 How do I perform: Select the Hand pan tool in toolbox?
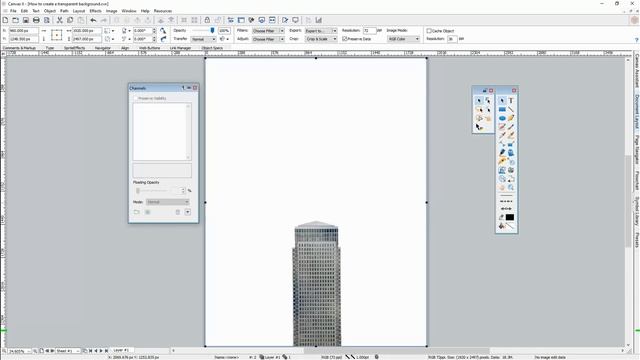pyautogui.click(x=502, y=187)
